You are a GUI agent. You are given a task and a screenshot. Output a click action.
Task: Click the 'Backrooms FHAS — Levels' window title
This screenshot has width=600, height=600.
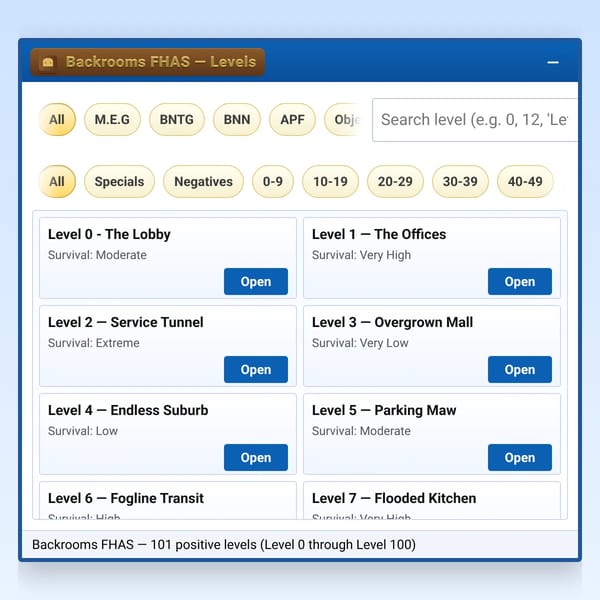click(161, 62)
